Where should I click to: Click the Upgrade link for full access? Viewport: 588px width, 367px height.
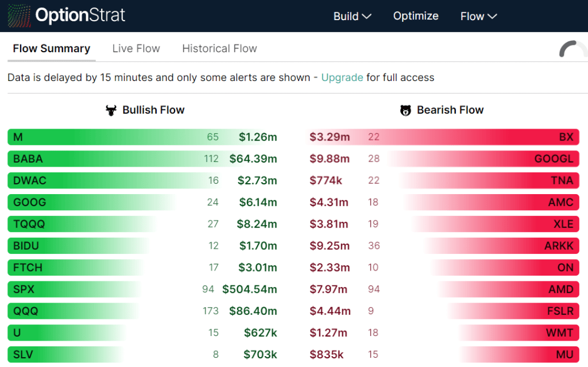(x=342, y=77)
